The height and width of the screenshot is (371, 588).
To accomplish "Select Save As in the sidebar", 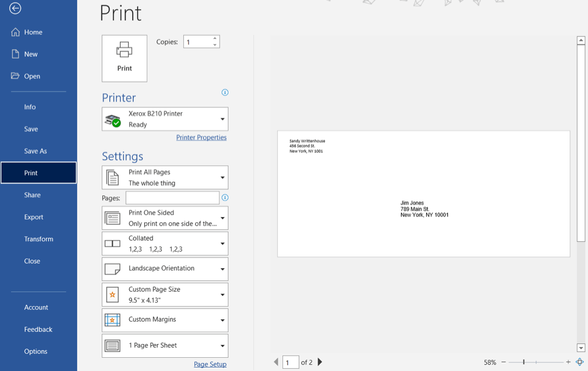I will pos(36,151).
